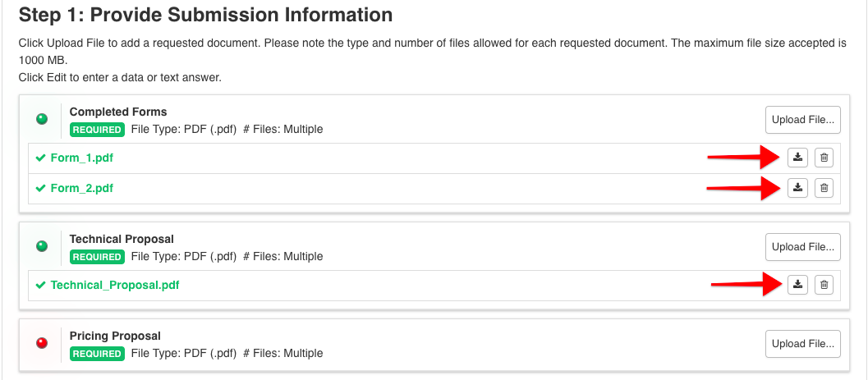This screenshot has width=868, height=380.
Task: Open the Form_2.pdf link
Action: pyautogui.click(x=82, y=188)
